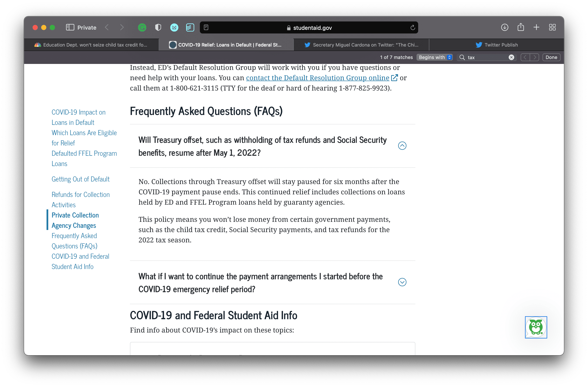This screenshot has height=387, width=588.
Task: Collapse the Treasury offset FAQ answer
Action: tap(402, 146)
